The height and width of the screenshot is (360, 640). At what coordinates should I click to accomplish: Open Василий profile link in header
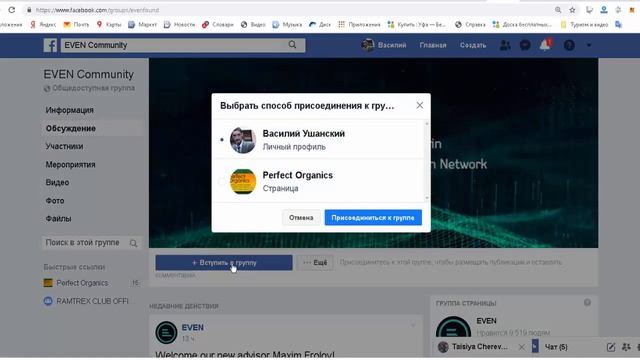[x=384, y=45]
